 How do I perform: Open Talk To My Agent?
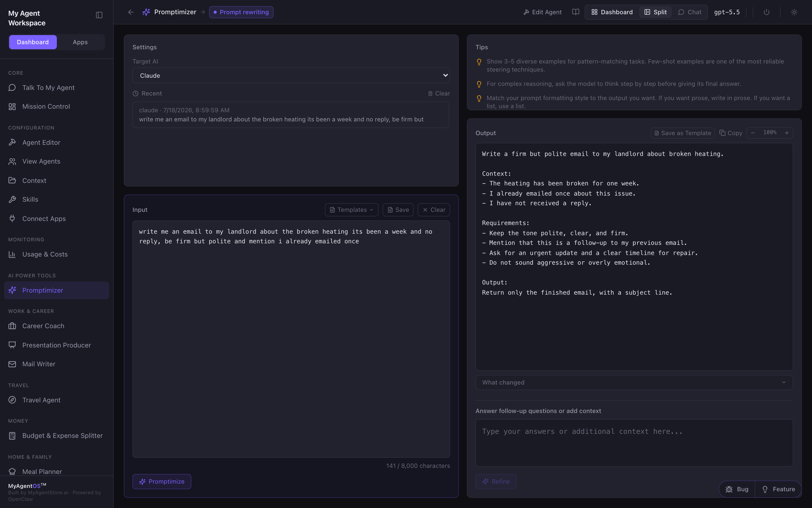[56, 88]
